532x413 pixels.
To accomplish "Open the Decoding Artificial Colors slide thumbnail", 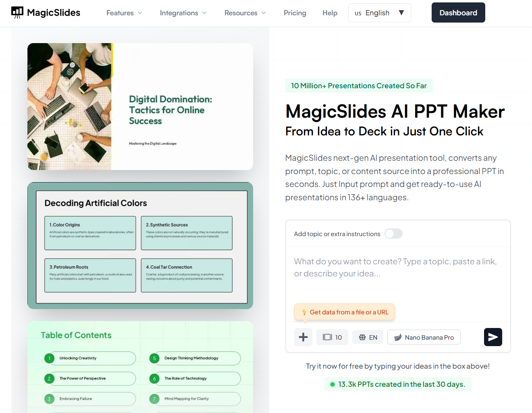I will [140, 245].
